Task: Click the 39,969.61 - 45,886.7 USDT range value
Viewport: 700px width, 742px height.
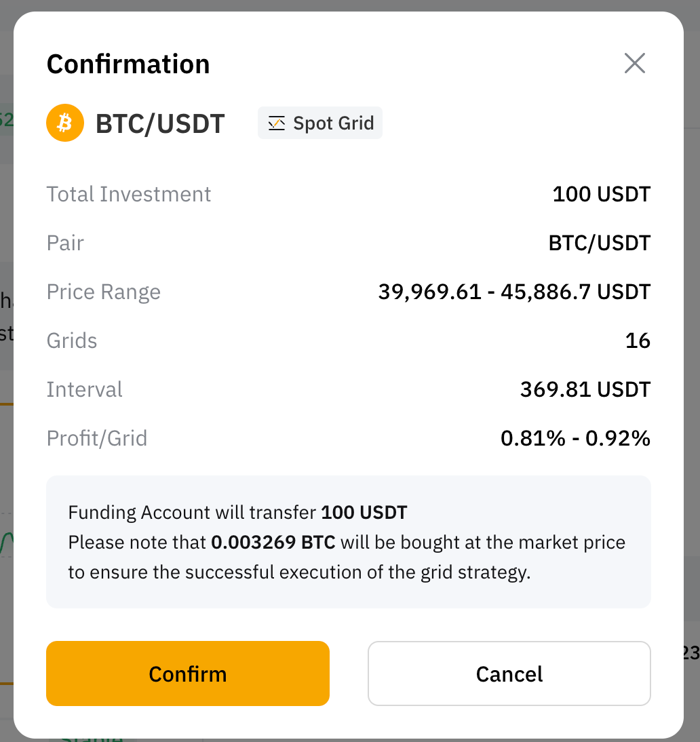Action: (514, 292)
